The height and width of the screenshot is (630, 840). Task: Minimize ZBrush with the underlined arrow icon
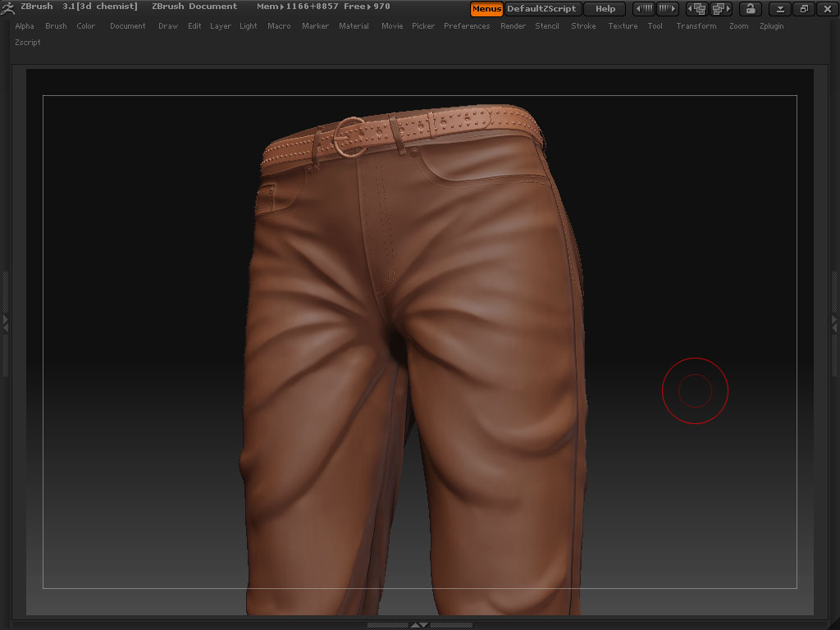point(781,8)
